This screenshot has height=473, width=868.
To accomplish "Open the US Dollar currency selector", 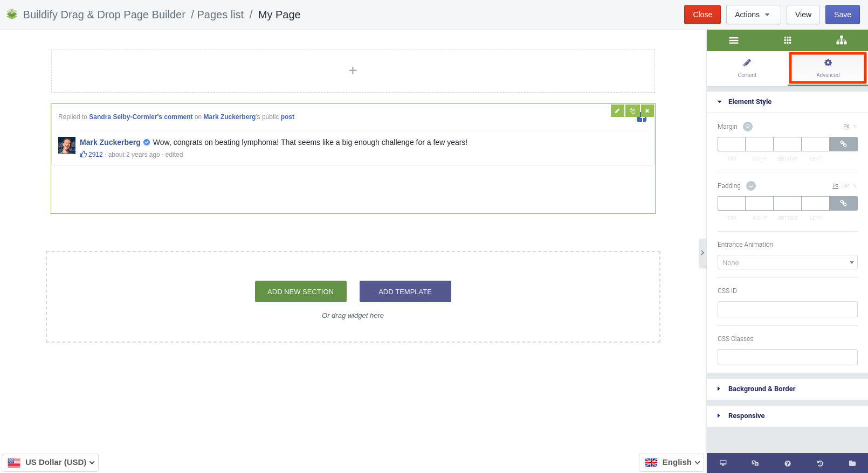I will pyautogui.click(x=50, y=463).
